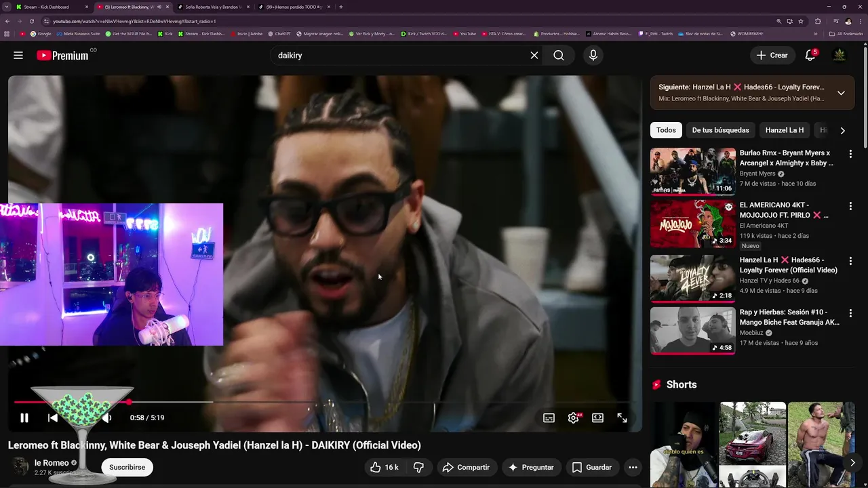Open the El_Pitti - Twitch bookmark
This screenshot has width=868, height=488.
(x=656, y=34)
